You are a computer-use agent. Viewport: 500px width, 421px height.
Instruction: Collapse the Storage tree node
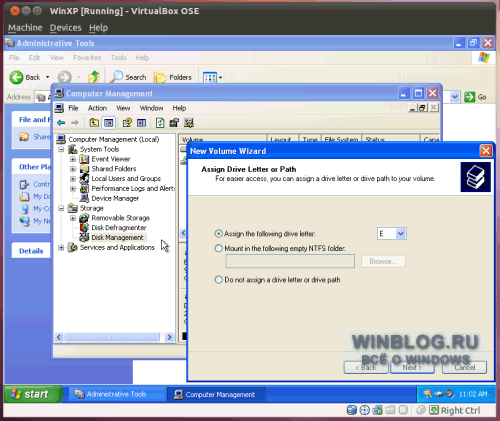(61, 208)
